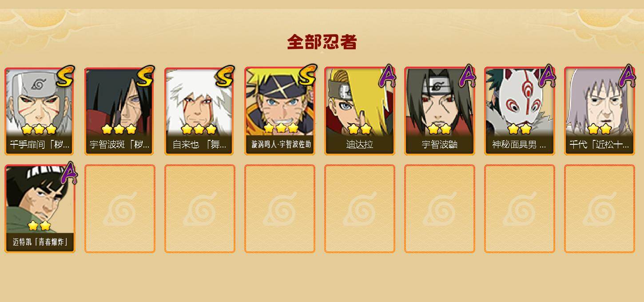Open the 宇智波斑 ninja card

click(x=119, y=111)
